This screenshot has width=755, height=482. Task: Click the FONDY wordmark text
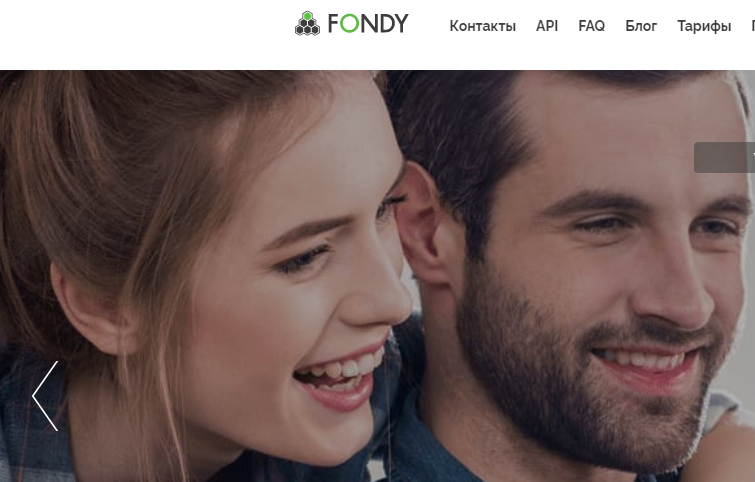click(x=368, y=24)
